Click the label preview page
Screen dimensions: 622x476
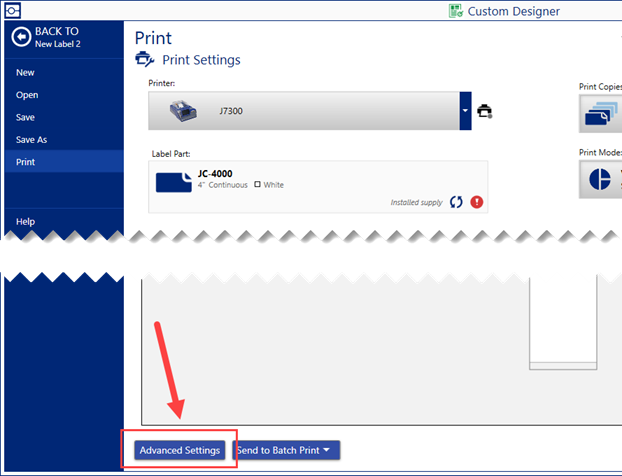click(x=563, y=323)
